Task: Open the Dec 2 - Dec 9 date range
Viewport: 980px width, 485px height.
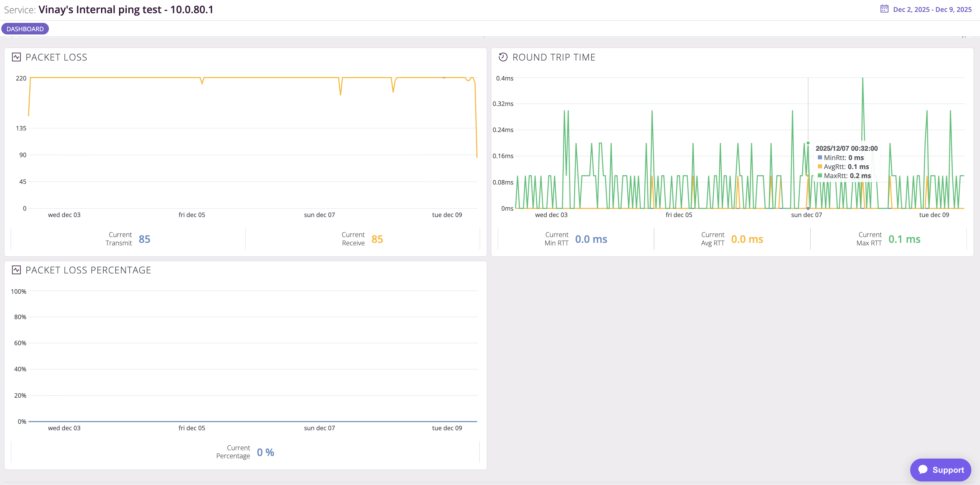Action: coord(932,10)
